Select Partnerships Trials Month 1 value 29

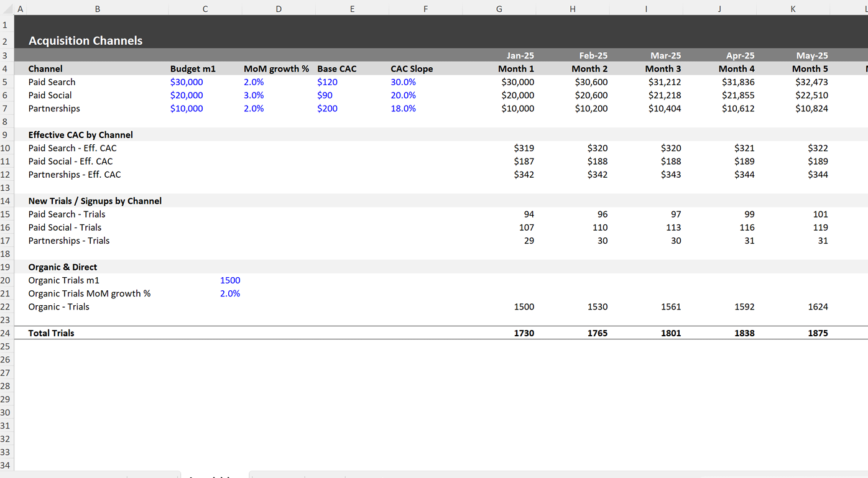click(x=529, y=241)
